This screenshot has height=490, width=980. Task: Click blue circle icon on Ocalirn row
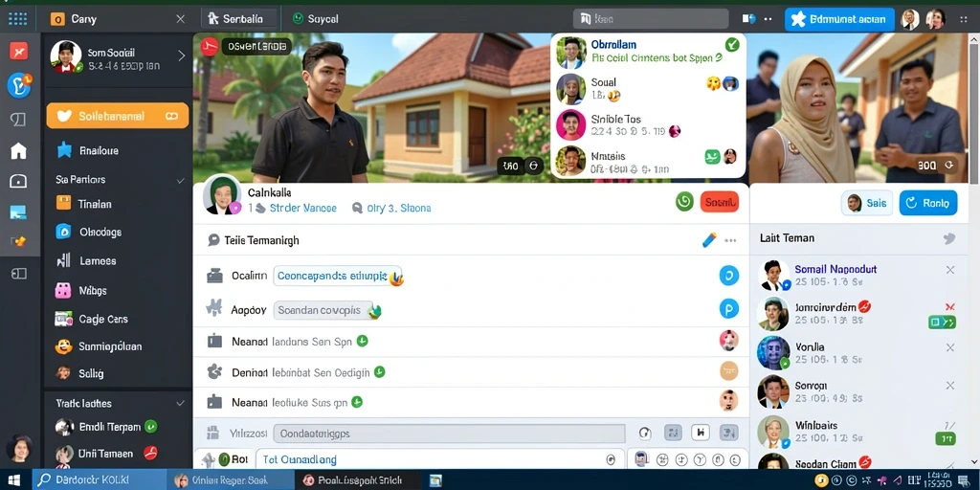click(728, 276)
